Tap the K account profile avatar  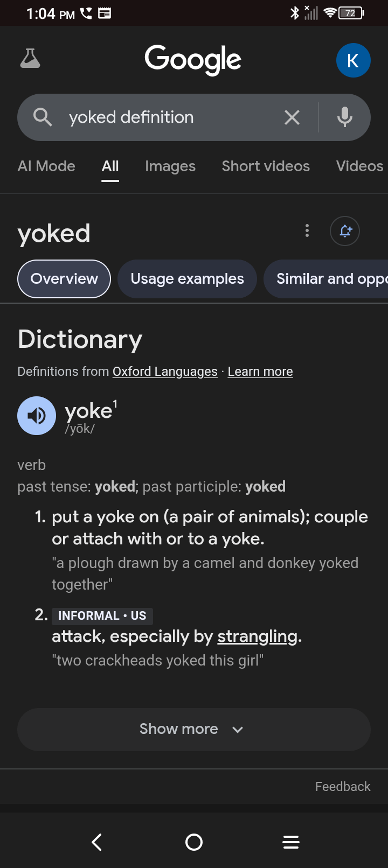point(353,60)
